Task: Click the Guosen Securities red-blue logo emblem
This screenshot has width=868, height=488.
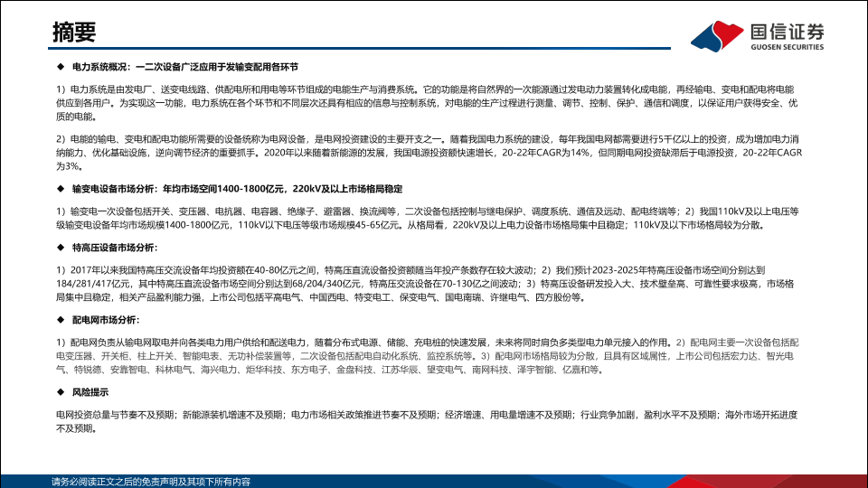Action: click(718, 35)
